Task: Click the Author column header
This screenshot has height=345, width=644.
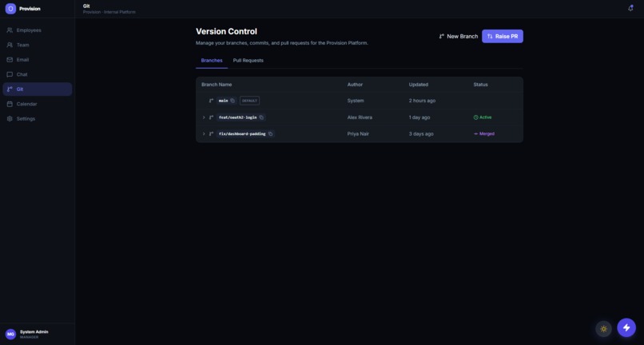Action: tap(355, 85)
